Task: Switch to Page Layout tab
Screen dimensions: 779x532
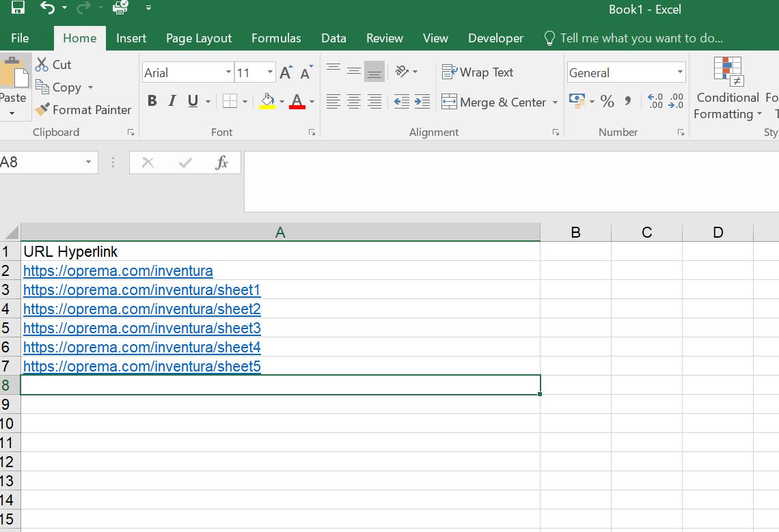Action: (199, 38)
